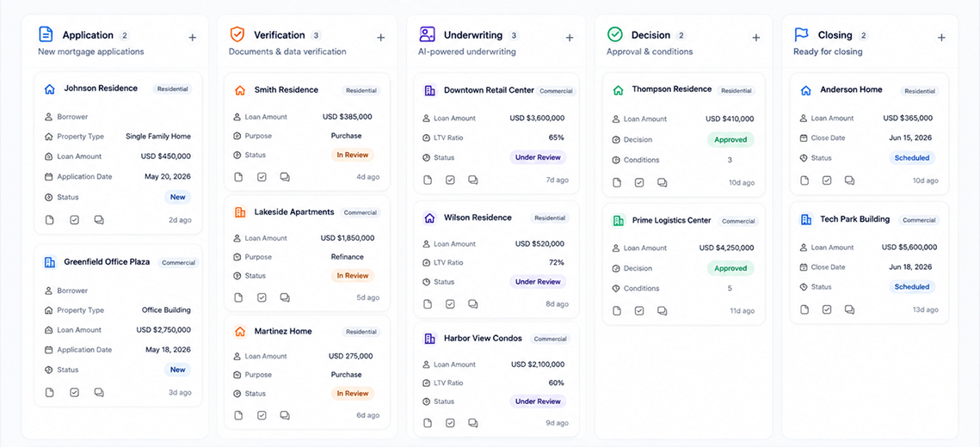The height and width of the screenshot is (447, 980).
Task: Click the 72% LTV Ratio value
Action: pos(557,262)
